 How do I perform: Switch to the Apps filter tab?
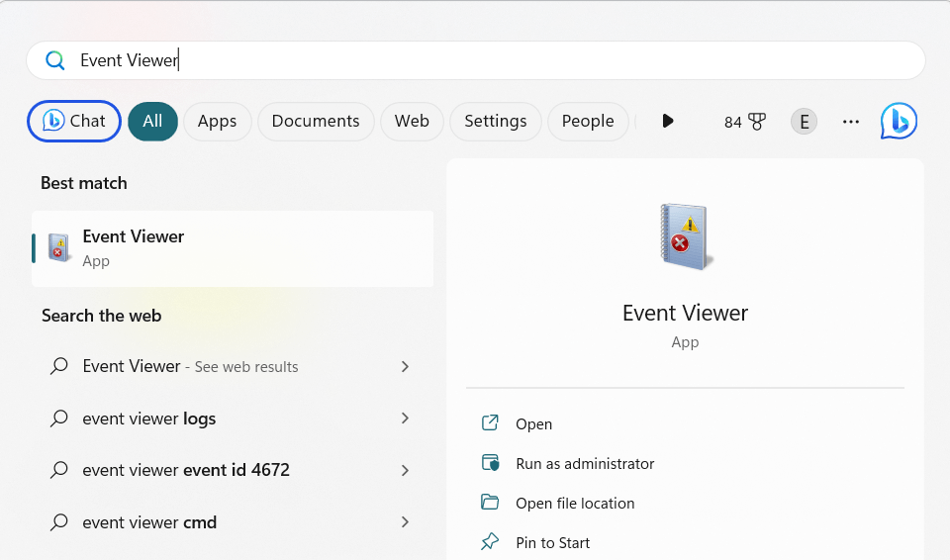(x=217, y=121)
